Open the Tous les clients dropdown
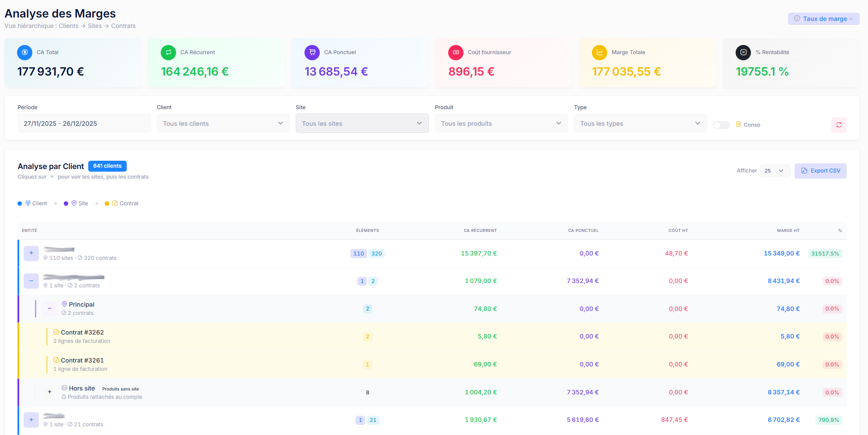The image size is (868, 435). point(223,124)
